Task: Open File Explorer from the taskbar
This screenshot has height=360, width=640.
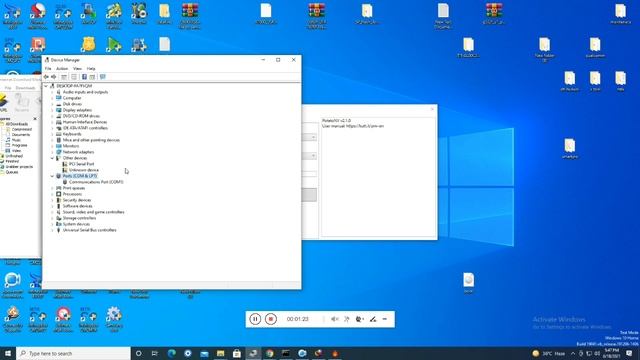Action: point(220,353)
